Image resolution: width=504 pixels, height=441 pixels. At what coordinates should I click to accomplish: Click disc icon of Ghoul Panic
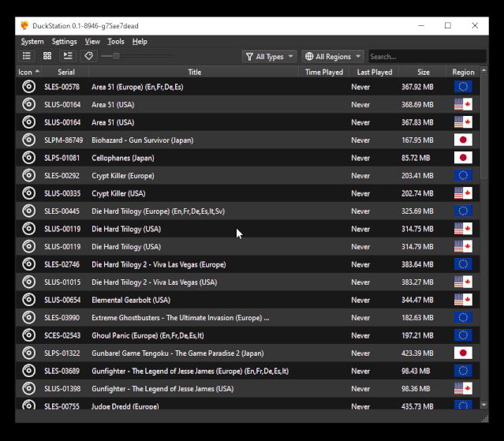[x=28, y=335]
